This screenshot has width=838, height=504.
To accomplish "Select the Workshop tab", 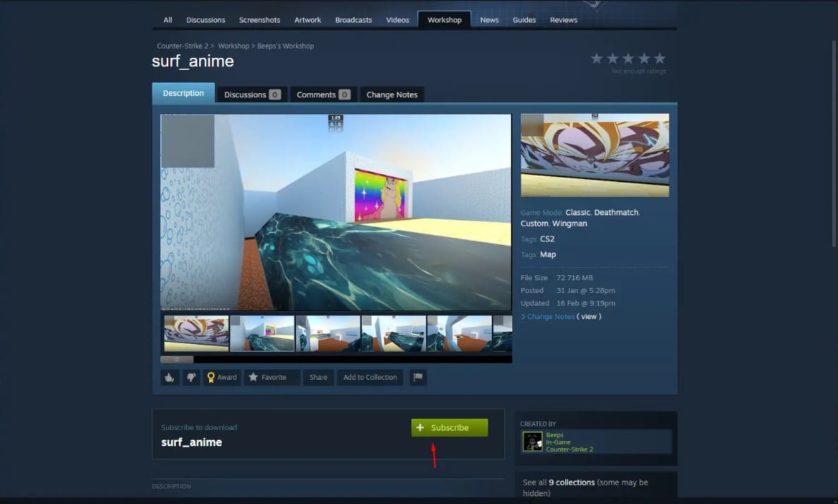I will pos(444,20).
